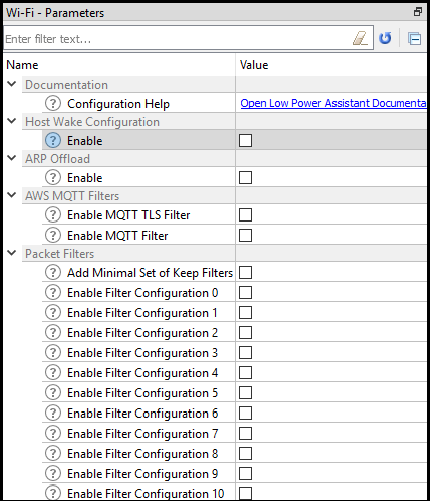
Task: Click the restore panel icon in title bar
Action: click(418, 12)
